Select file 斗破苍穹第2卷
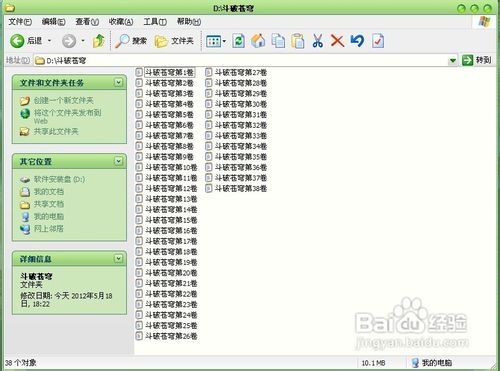500x371 pixels. pos(169,83)
